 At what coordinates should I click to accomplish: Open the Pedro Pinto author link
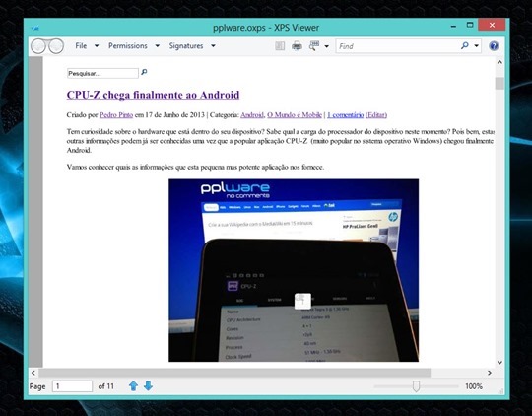(116, 114)
